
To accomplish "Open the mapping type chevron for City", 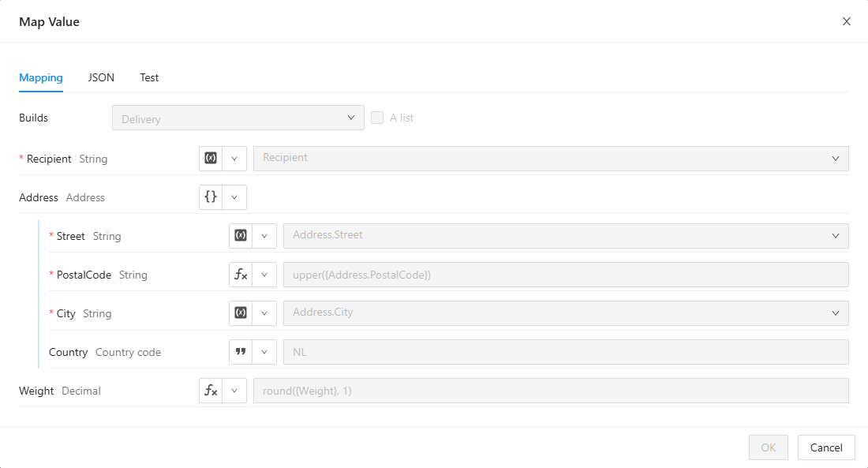I will tap(264, 313).
